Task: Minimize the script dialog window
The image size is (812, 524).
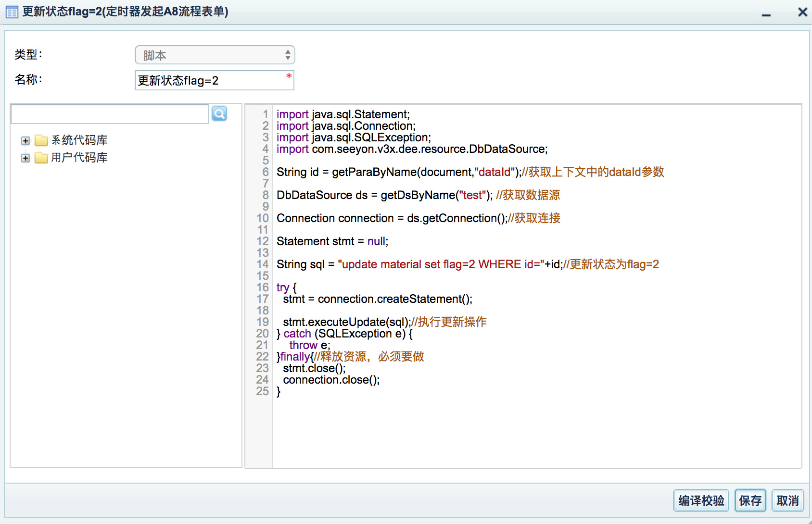Action: tap(766, 14)
